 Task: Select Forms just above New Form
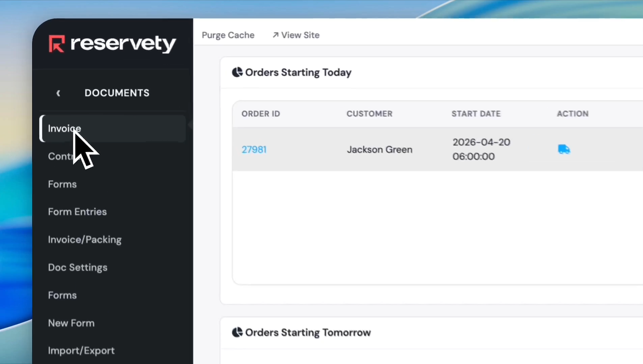[x=62, y=295]
